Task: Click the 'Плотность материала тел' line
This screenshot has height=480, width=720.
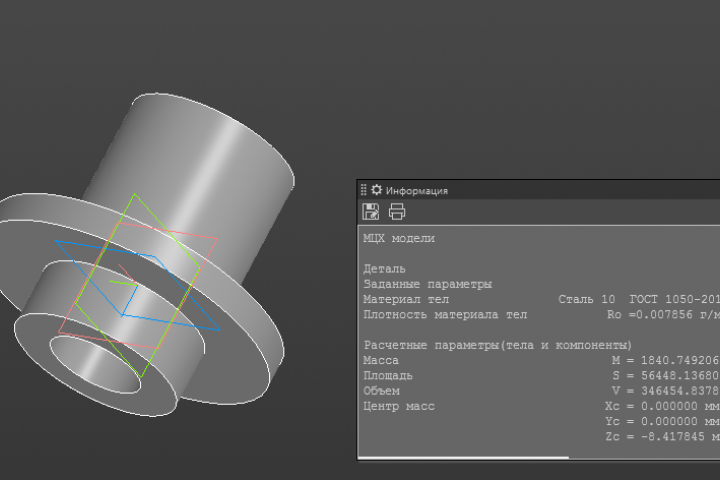Action: tap(541, 315)
